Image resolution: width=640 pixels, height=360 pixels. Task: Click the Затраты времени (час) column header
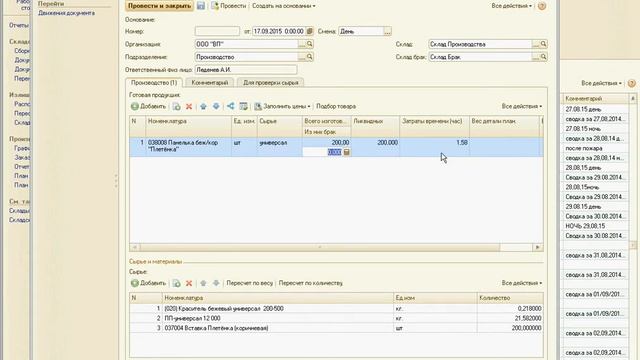435,121
